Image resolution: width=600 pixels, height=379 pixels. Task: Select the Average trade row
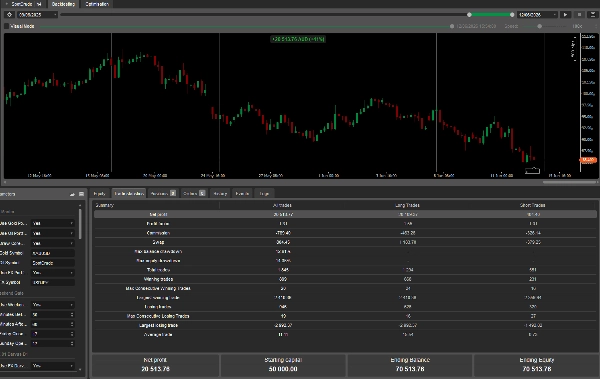pyautogui.click(x=345, y=335)
